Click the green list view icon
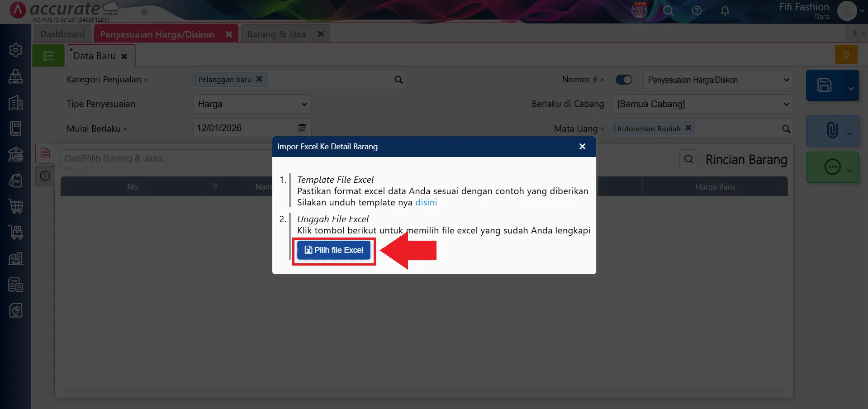868x409 pixels. pyautogui.click(x=48, y=56)
